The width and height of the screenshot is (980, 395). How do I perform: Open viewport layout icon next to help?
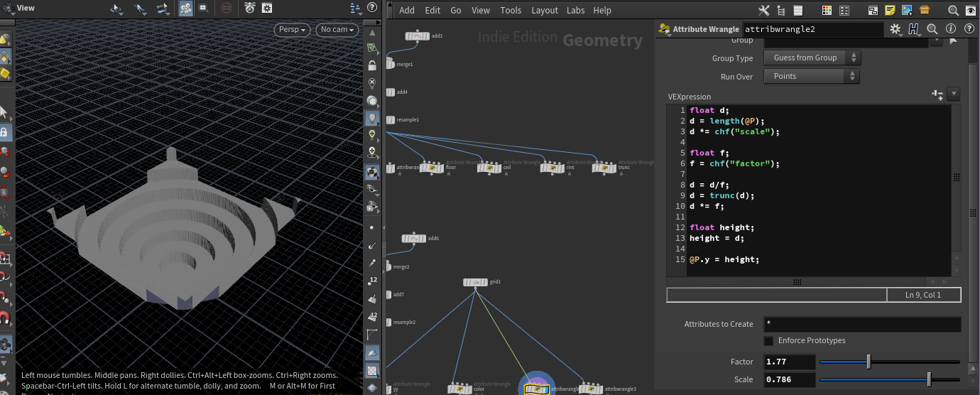click(356, 8)
